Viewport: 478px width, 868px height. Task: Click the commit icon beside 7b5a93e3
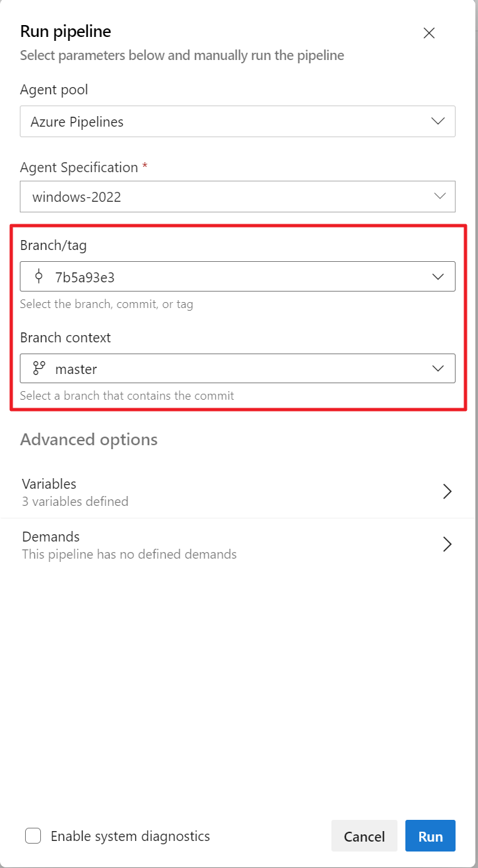pos(39,276)
